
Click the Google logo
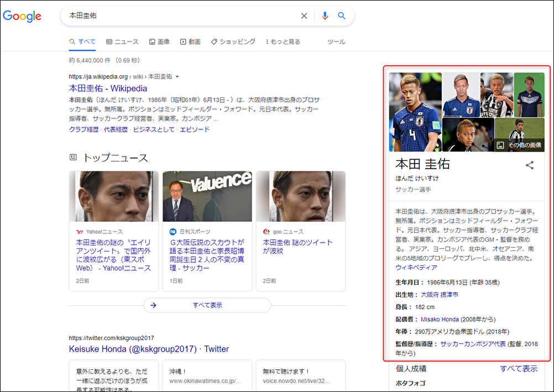coord(22,16)
